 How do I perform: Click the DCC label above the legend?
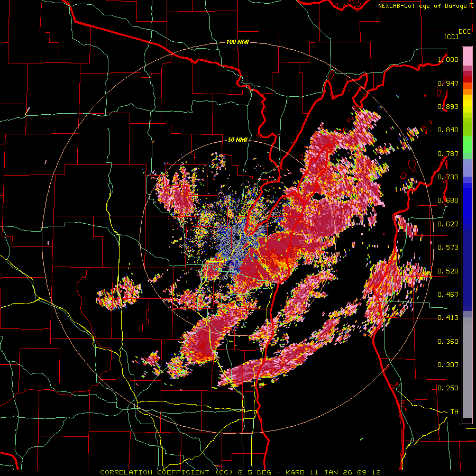coord(464,31)
